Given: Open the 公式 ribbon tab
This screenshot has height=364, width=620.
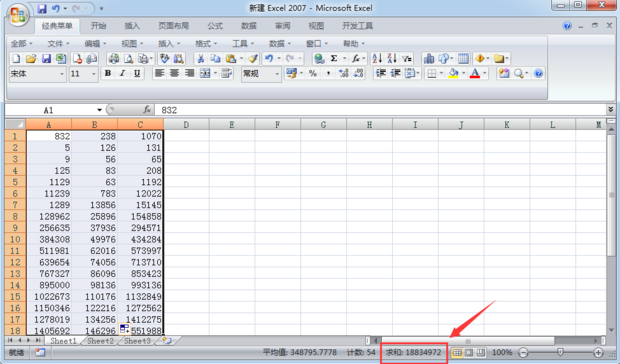Looking at the screenshot, I should 215,26.
